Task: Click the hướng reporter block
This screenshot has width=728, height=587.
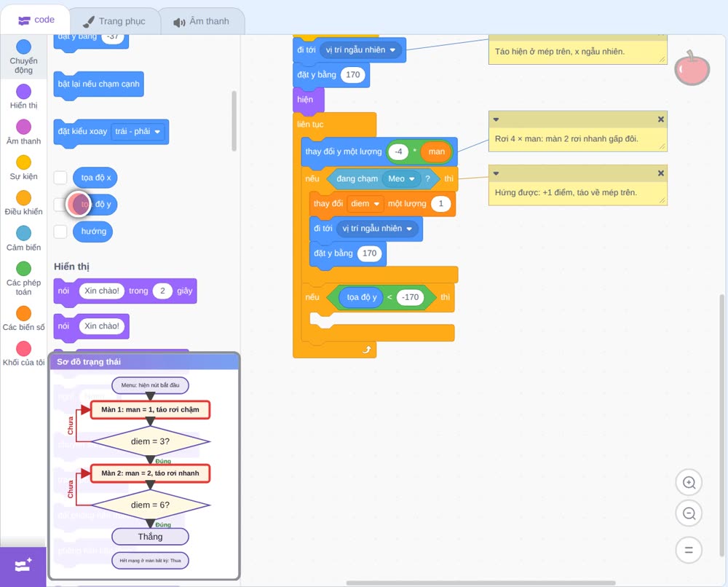Action: pos(93,232)
